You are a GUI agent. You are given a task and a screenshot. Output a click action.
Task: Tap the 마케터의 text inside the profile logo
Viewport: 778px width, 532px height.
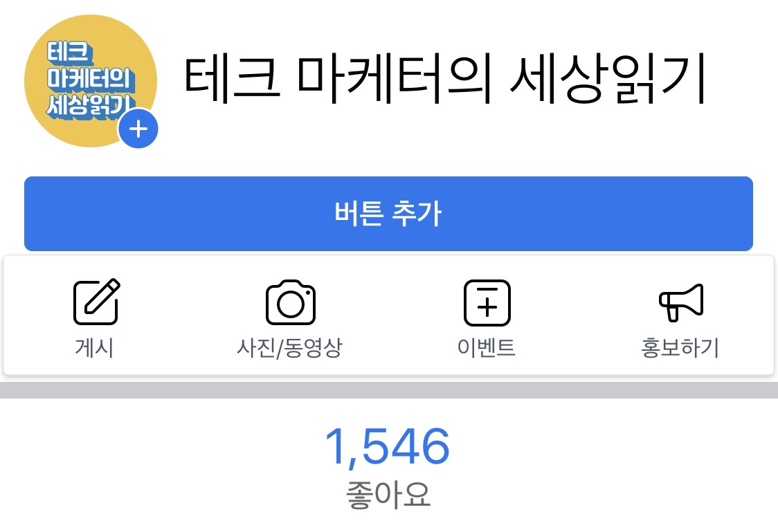90,79
